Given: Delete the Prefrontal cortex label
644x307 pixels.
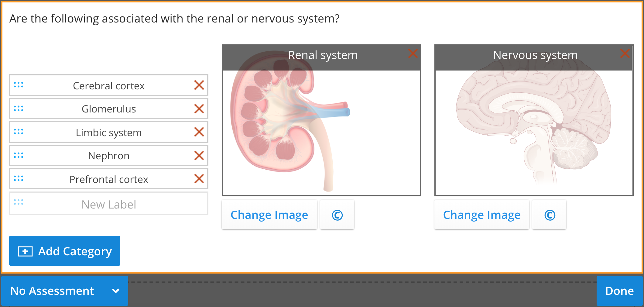Looking at the screenshot, I should tap(199, 179).
